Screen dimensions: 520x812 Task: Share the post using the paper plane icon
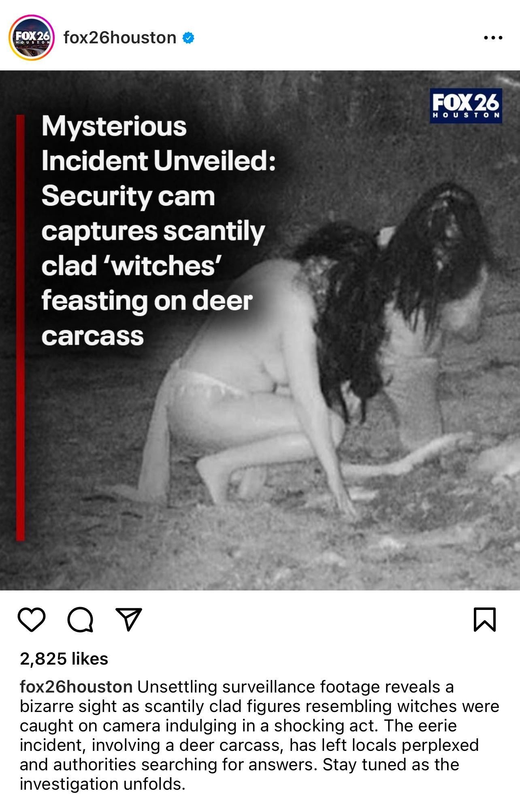coord(128,619)
